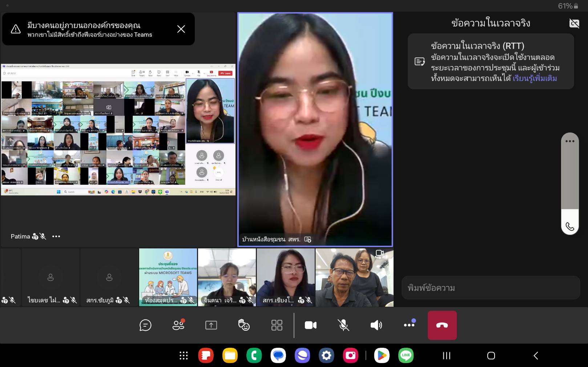Open the Android app drawer grid
Image resolution: width=588 pixels, height=367 pixels.
click(184, 356)
